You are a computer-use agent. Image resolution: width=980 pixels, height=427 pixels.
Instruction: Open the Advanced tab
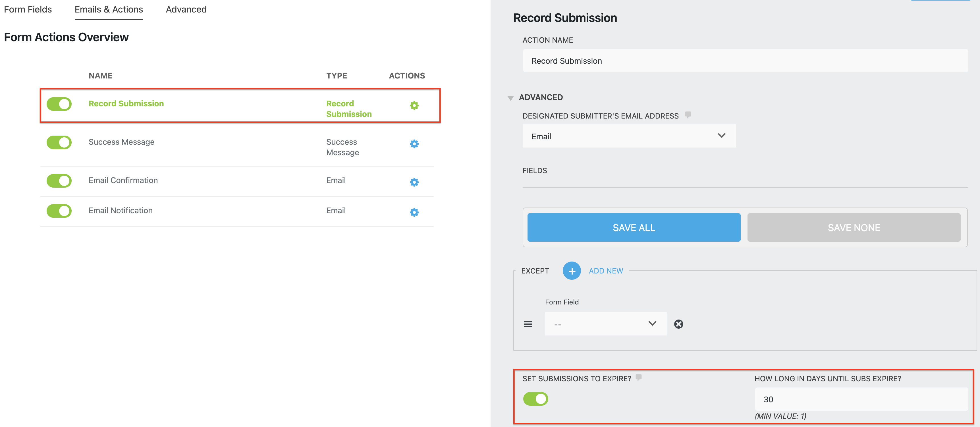click(186, 9)
